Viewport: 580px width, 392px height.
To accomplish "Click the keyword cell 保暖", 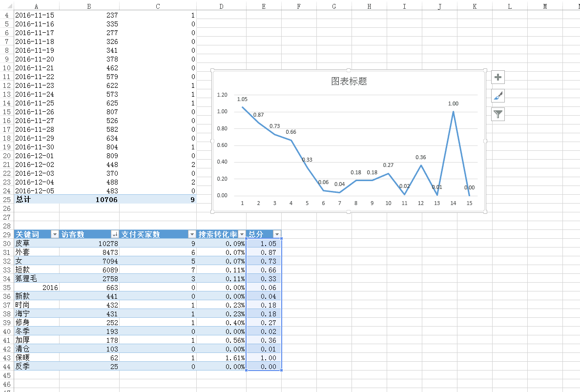I will 36,358.
